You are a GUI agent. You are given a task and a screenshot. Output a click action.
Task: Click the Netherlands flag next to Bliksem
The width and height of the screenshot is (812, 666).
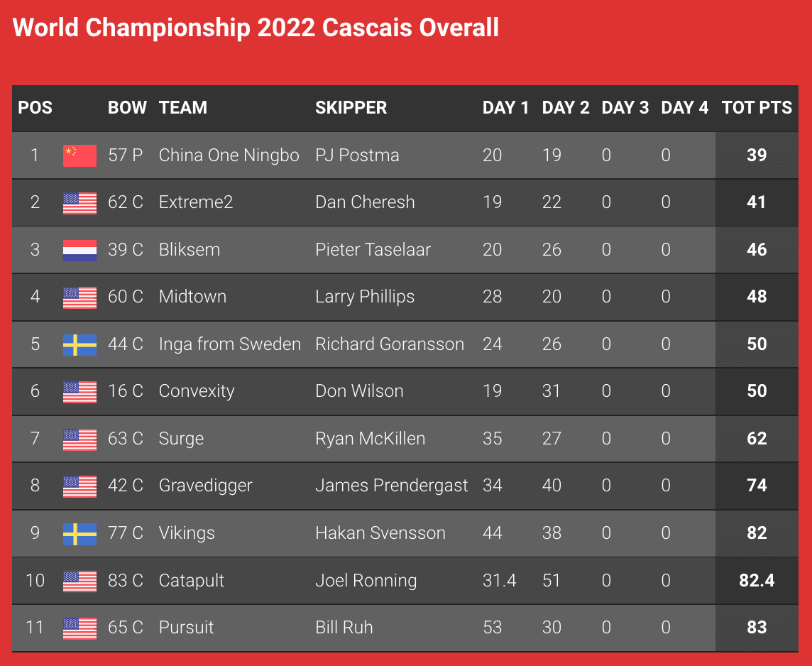tap(79, 250)
